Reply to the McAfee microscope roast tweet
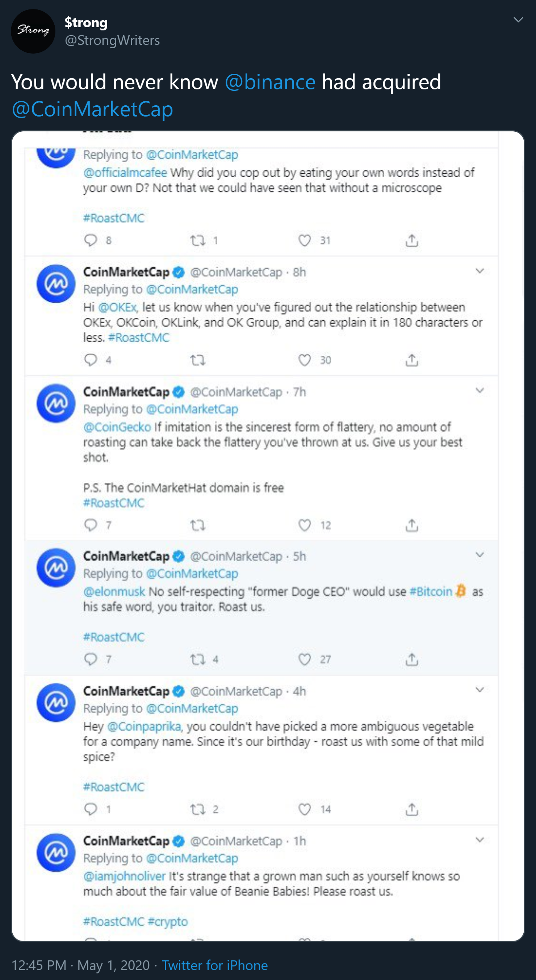 91,240
